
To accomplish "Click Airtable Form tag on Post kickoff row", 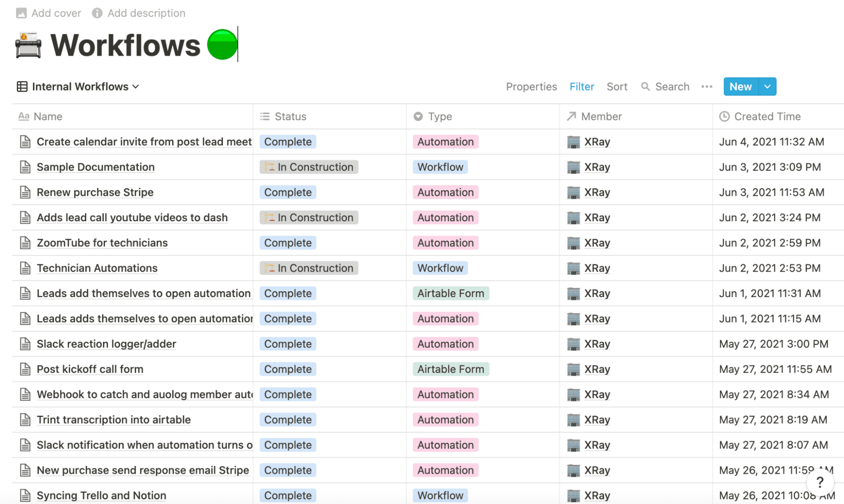I will (x=450, y=369).
